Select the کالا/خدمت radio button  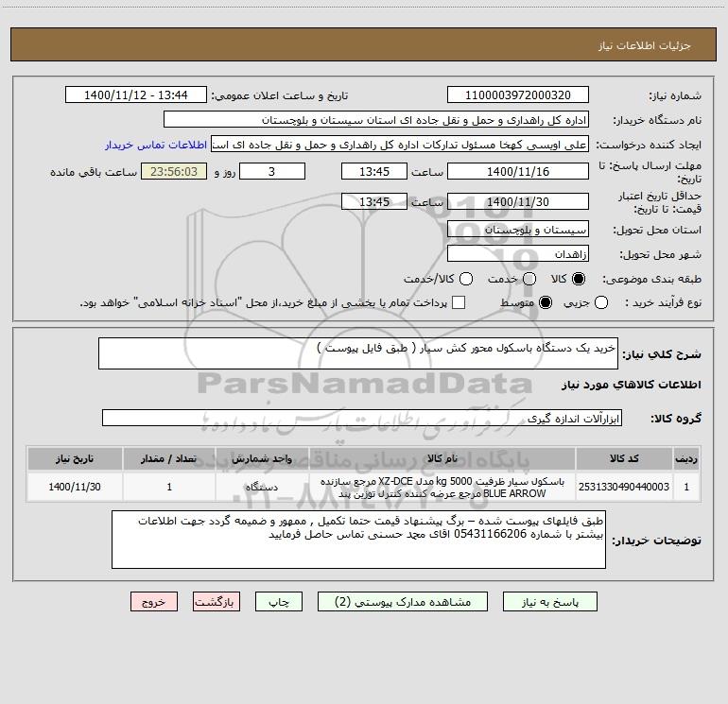466,279
